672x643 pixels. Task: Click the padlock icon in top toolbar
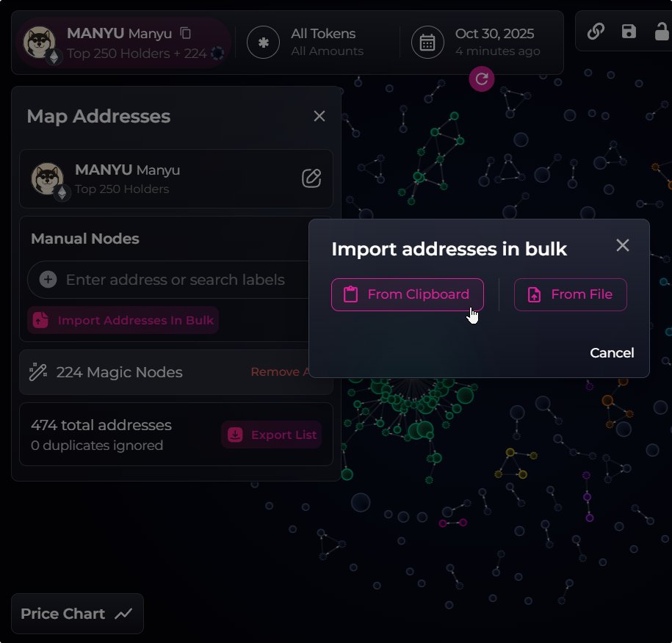(662, 32)
